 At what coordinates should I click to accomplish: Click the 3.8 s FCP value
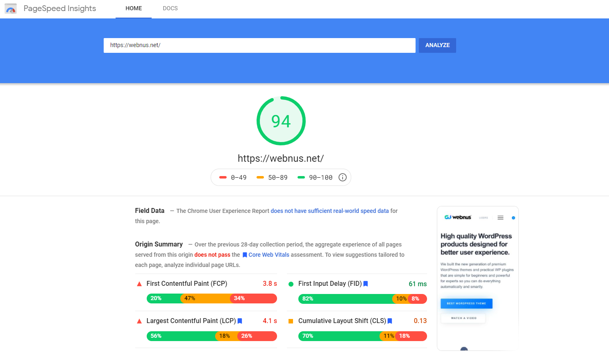coord(270,284)
